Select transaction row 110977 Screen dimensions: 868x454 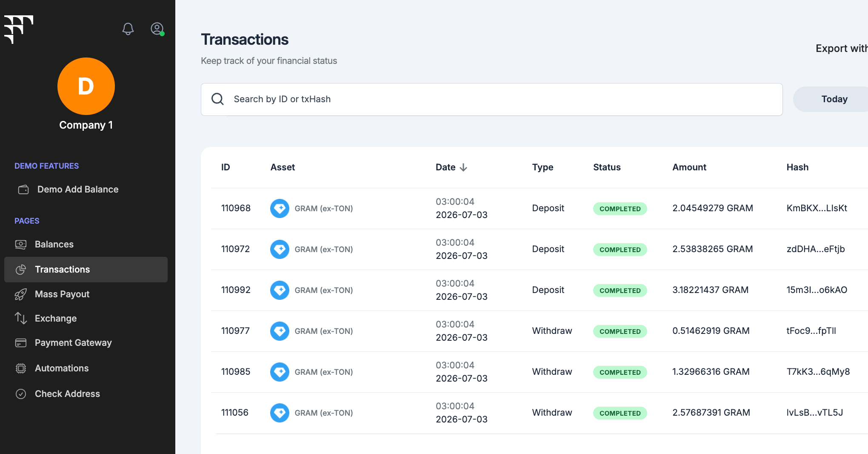[x=540, y=331]
